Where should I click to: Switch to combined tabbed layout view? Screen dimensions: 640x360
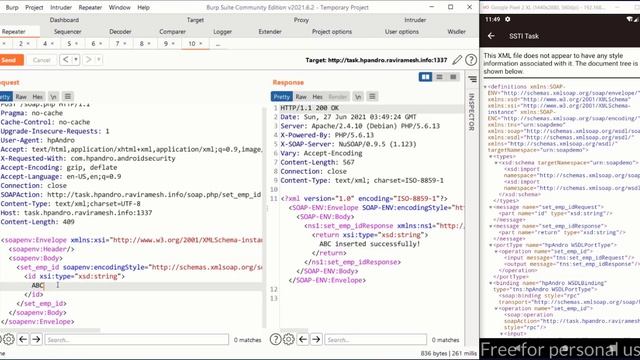tap(453, 77)
